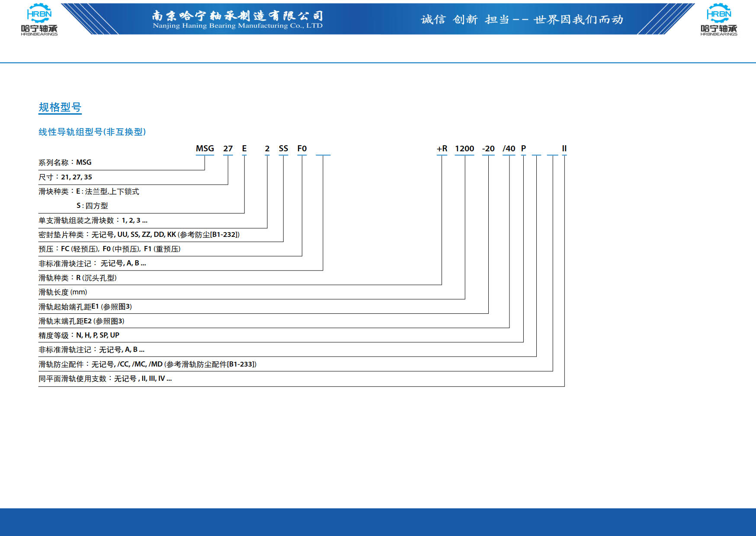Click the slogan '诚信 创新 担当' in the header

[x=465, y=19]
